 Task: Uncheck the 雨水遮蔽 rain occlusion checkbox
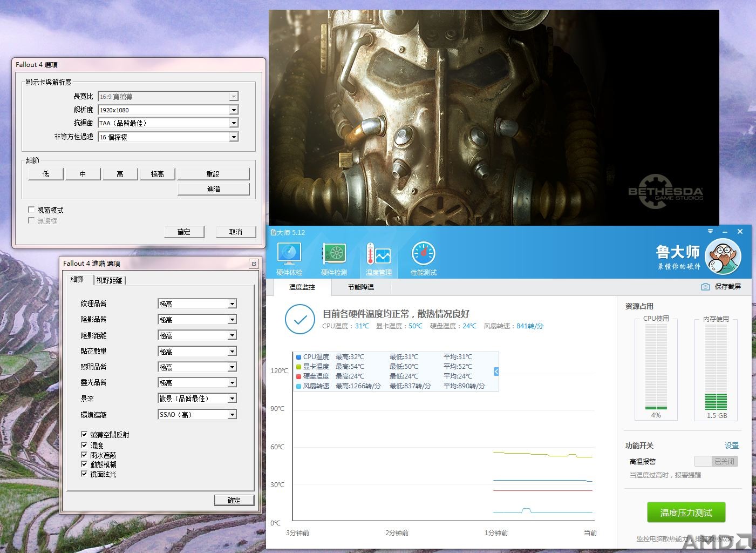pyautogui.click(x=84, y=455)
